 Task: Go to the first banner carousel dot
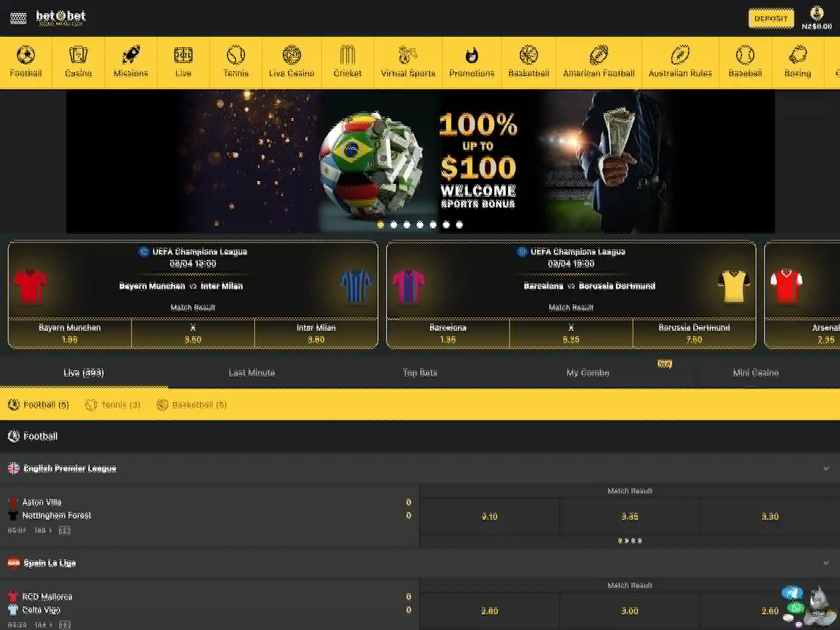click(x=381, y=224)
